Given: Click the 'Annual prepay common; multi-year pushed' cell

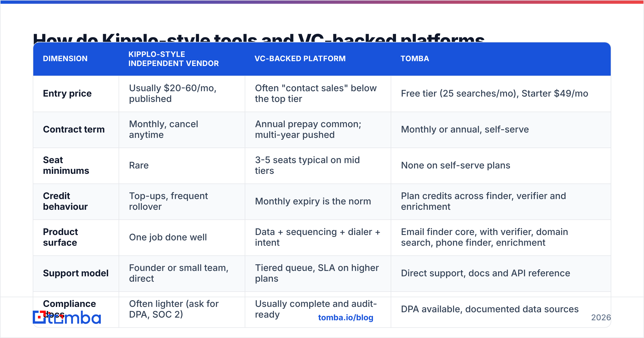Looking at the screenshot, I should tap(318, 130).
